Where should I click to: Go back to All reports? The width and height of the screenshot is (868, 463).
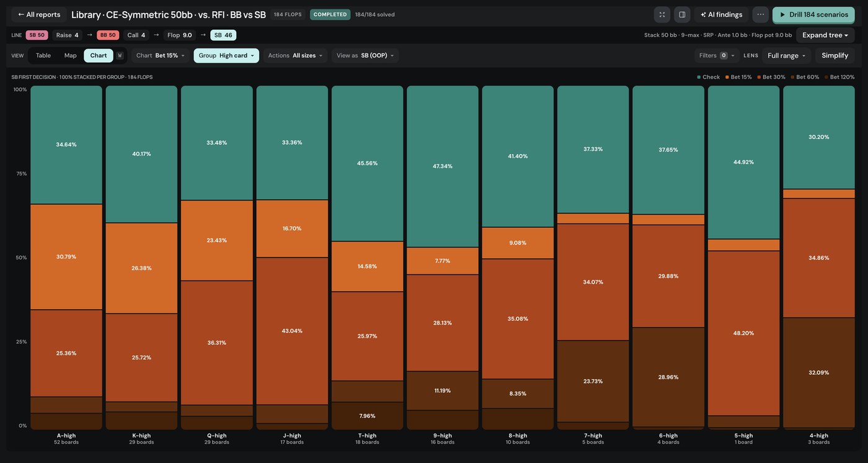pyautogui.click(x=39, y=14)
